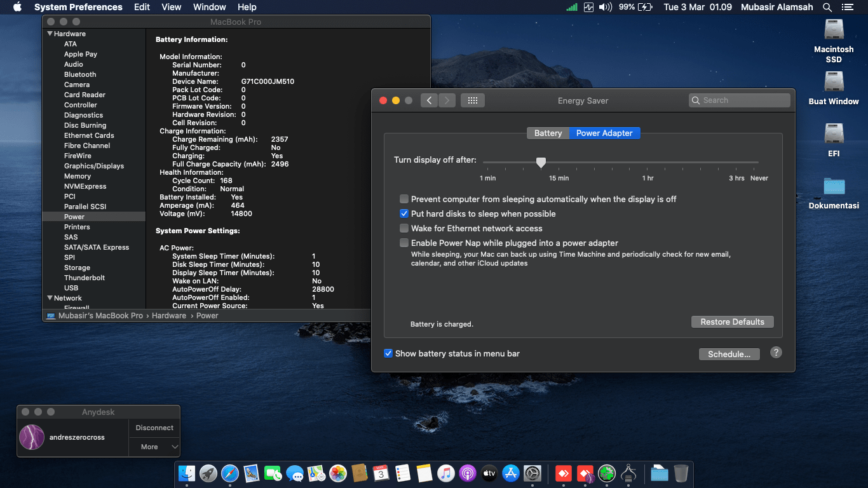Collapse the Network section triangle
Viewport: 868px width, 488px height.
[x=50, y=298]
